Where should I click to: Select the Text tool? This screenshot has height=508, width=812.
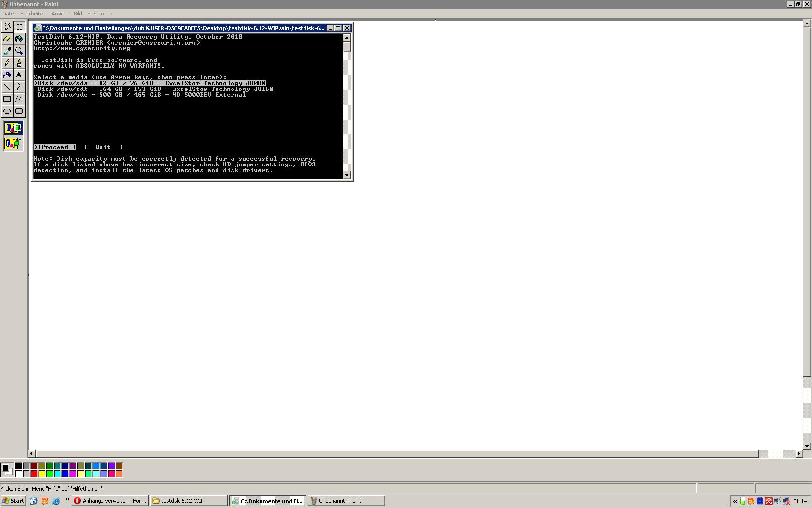click(19, 75)
